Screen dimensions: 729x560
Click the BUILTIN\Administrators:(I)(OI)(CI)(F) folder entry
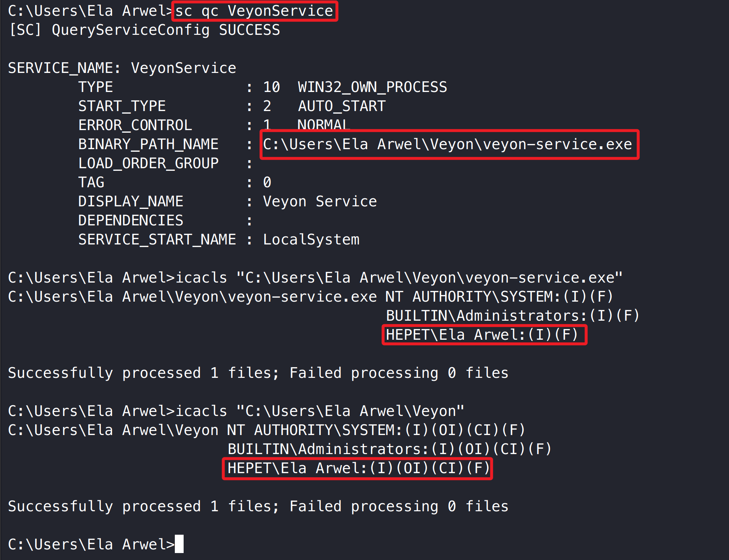[x=389, y=449]
